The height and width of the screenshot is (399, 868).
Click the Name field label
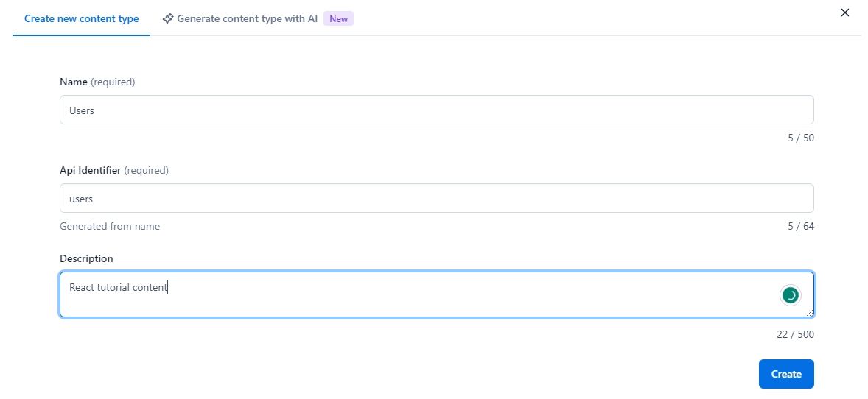pyautogui.click(x=74, y=82)
